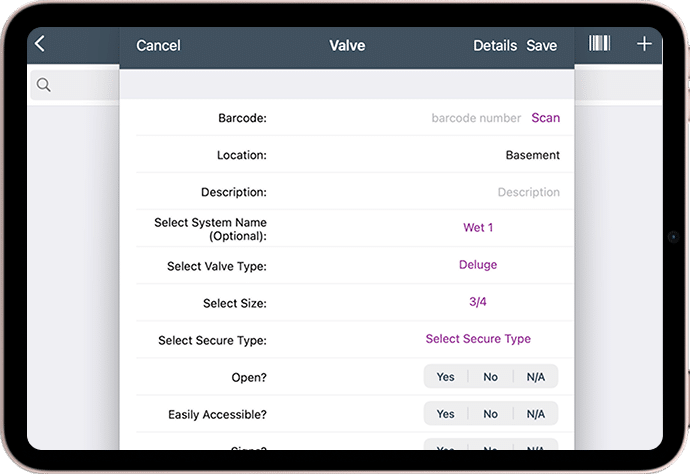Select No for Easily Accessible?
The height and width of the screenshot is (474, 690).
point(490,414)
